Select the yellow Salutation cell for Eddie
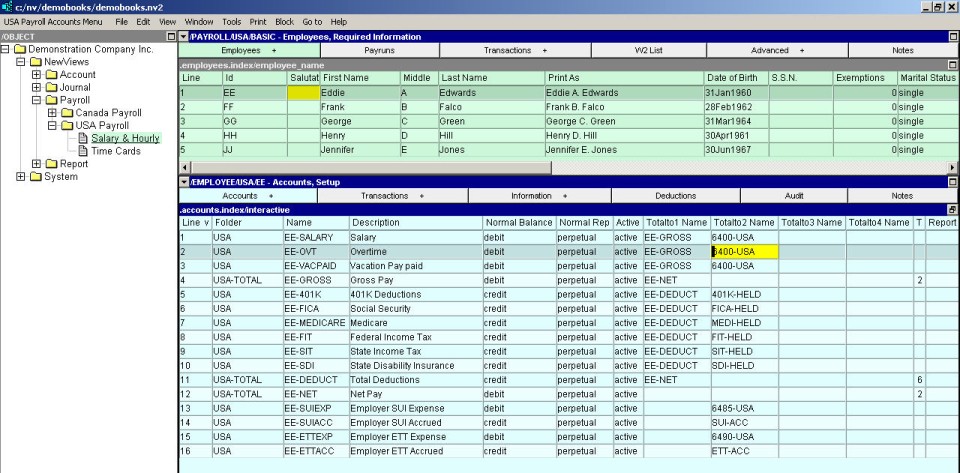 click(303, 93)
